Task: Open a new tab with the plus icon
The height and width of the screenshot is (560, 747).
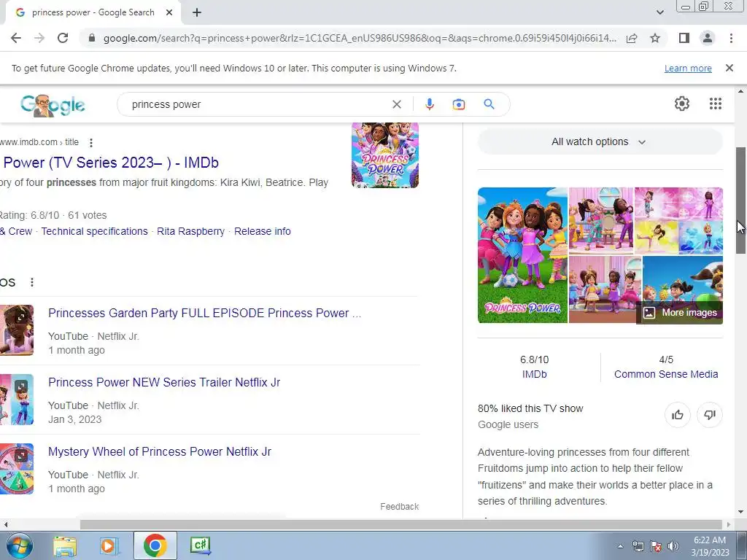Action: coord(197,13)
